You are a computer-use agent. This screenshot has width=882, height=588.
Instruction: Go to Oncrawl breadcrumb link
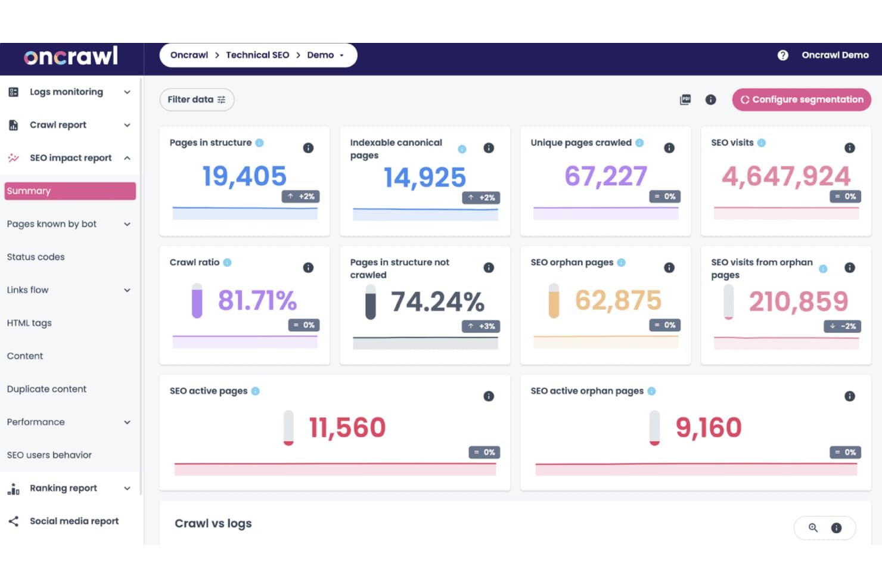[189, 55]
